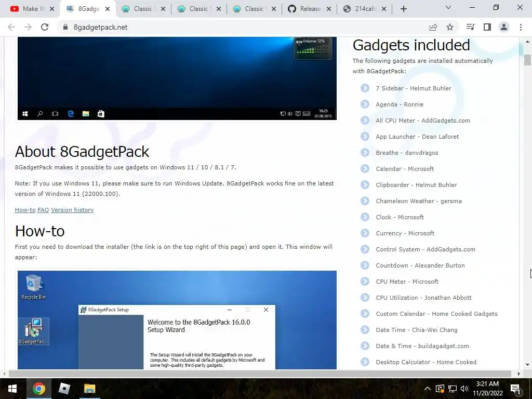Click the bullet icon beside 7 Sidebar
The image size is (532, 399).
pos(365,88)
